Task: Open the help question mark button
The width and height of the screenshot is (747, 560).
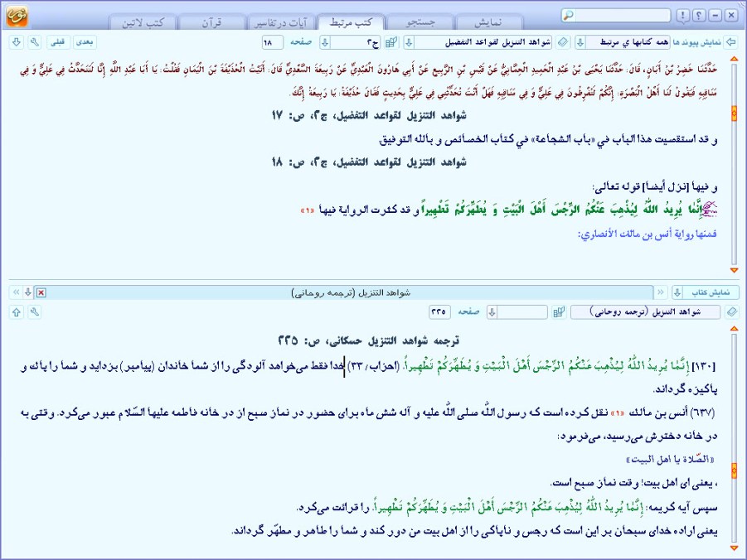Action: [699, 16]
